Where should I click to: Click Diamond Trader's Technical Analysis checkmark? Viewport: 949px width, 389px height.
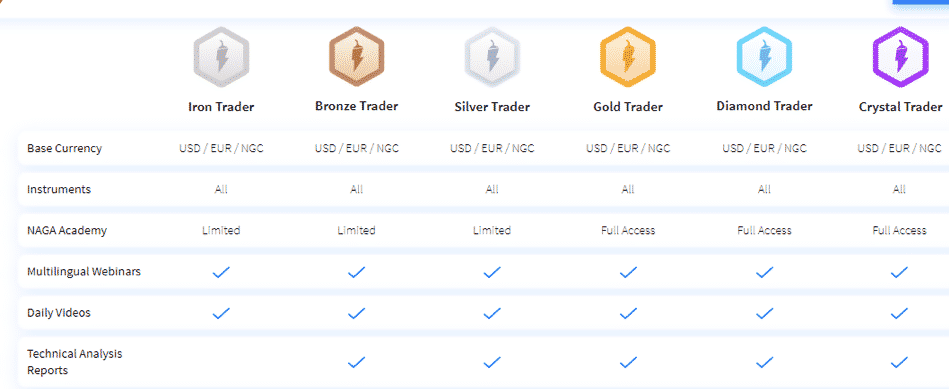pos(764,362)
